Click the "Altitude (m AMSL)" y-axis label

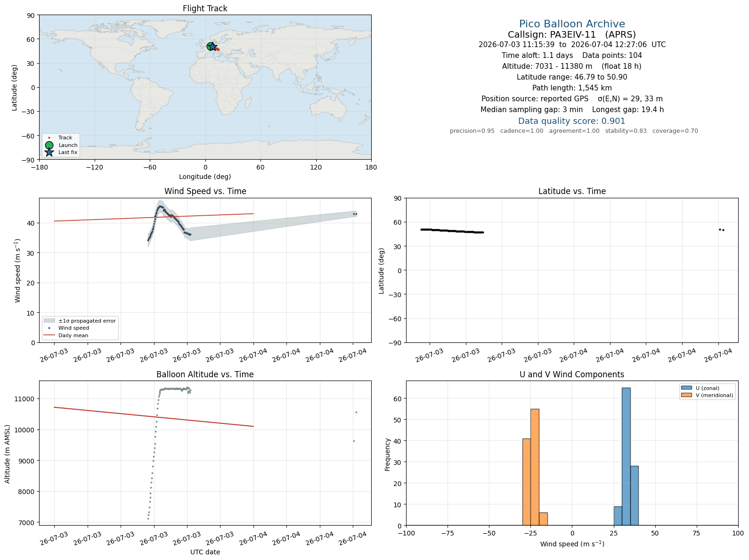click(8, 453)
